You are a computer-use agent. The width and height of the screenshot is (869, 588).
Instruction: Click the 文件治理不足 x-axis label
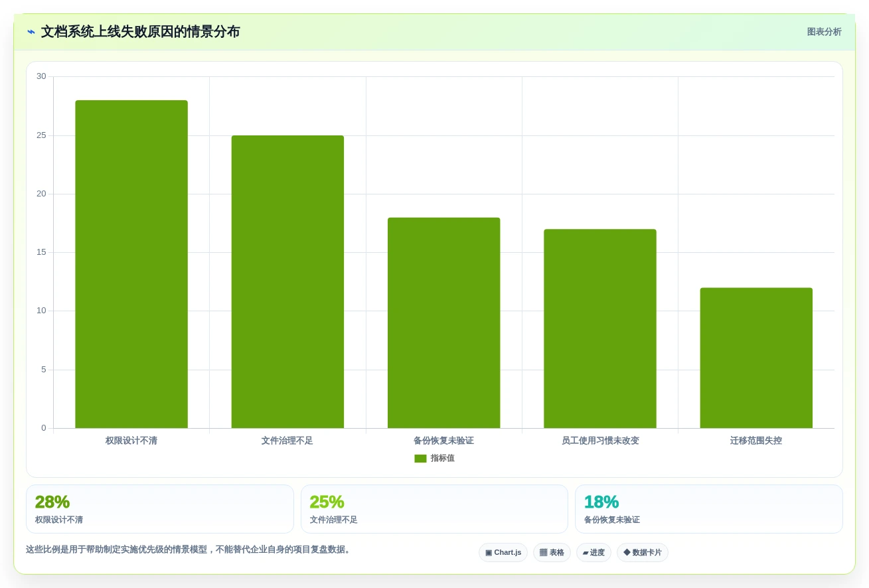pos(287,441)
